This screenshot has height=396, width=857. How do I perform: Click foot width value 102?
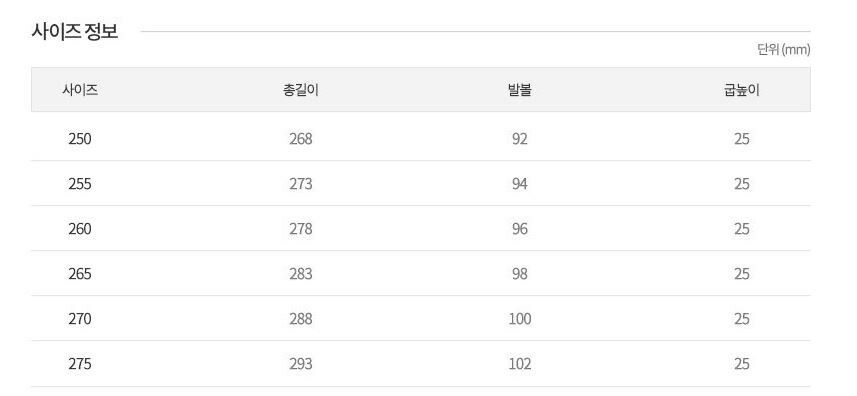(520, 364)
